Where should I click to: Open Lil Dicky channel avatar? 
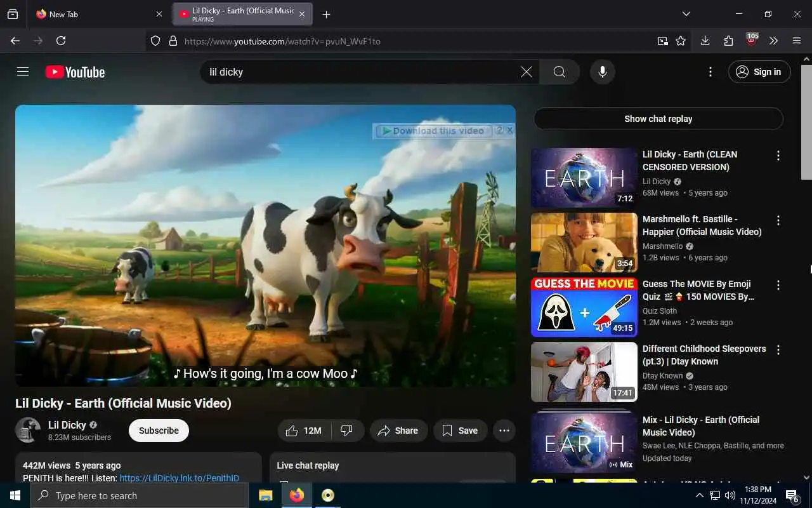[x=28, y=431]
